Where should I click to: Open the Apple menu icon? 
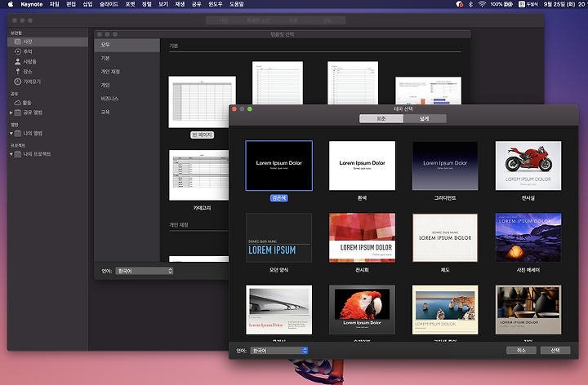click(11, 4)
